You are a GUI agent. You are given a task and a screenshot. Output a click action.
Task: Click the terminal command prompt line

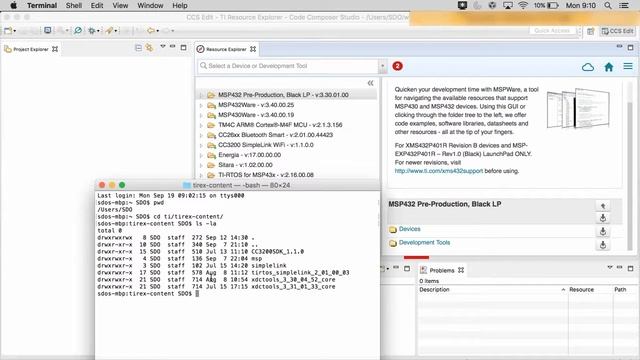[148, 294]
